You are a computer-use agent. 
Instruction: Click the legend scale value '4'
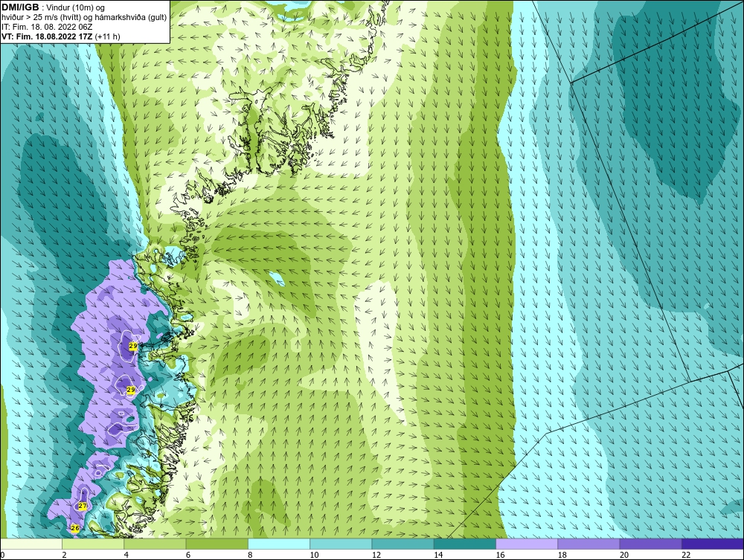point(126,556)
